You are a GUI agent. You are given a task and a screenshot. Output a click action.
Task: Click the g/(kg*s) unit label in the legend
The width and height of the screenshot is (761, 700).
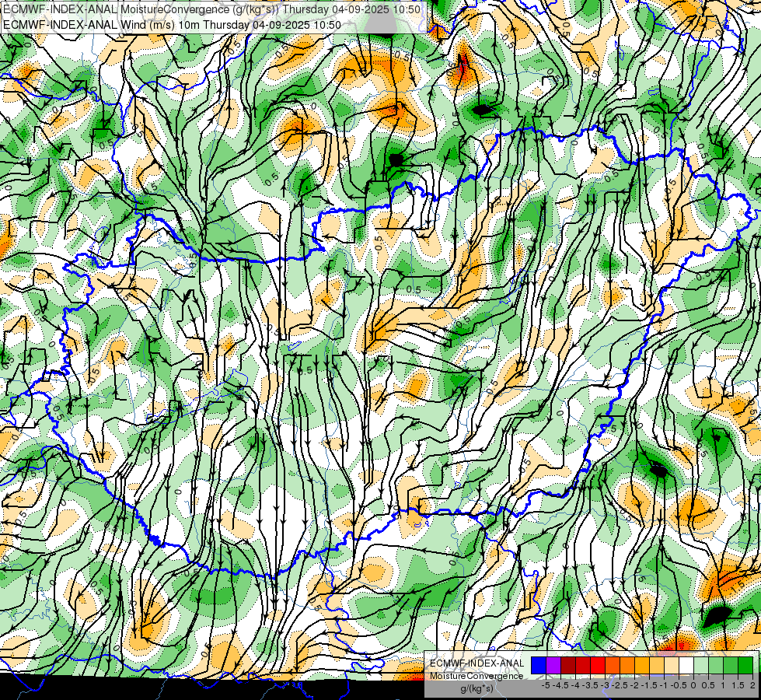pyautogui.click(x=476, y=688)
